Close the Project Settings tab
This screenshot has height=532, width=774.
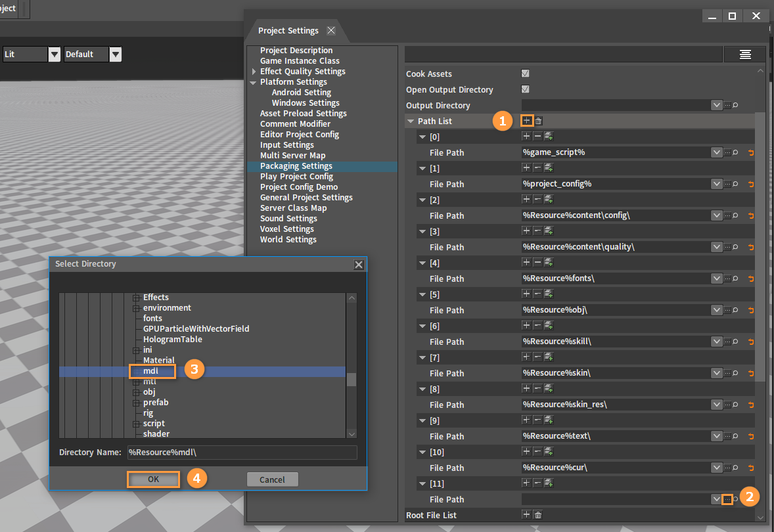pyautogui.click(x=331, y=31)
